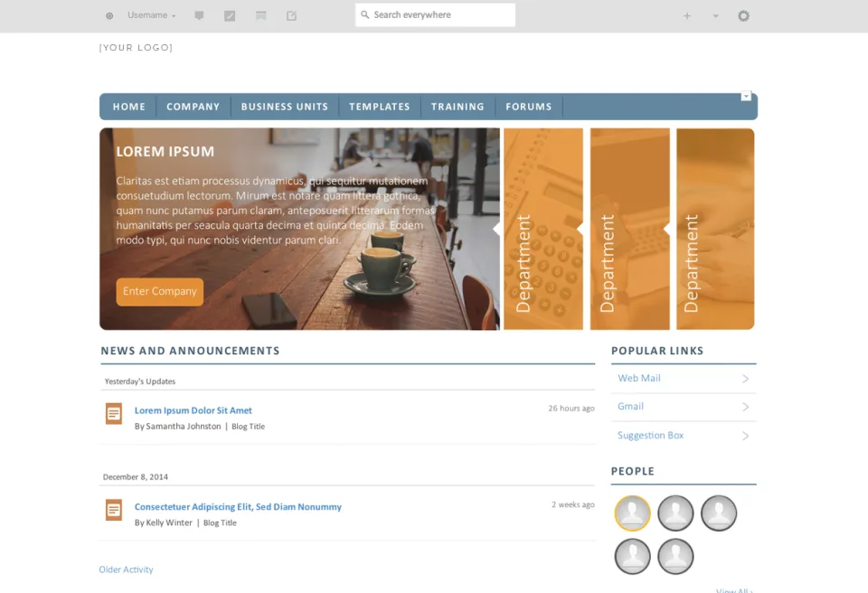
Task: Open the FORUMS menu item
Action: click(529, 107)
